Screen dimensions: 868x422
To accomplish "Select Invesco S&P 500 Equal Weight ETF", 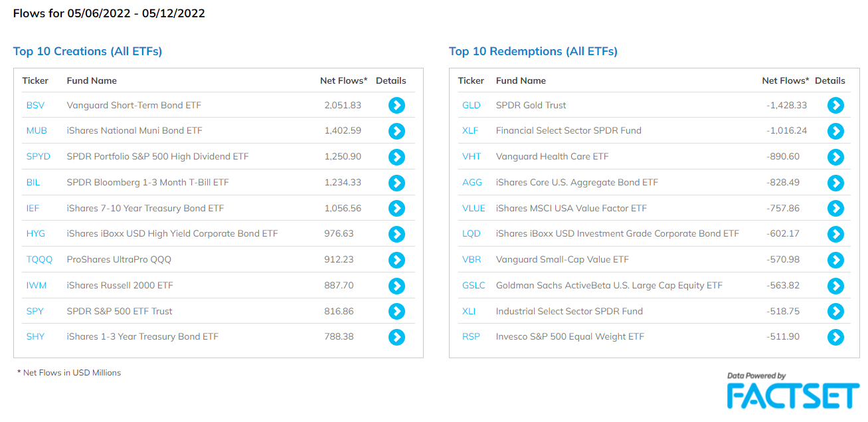I will (570, 337).
